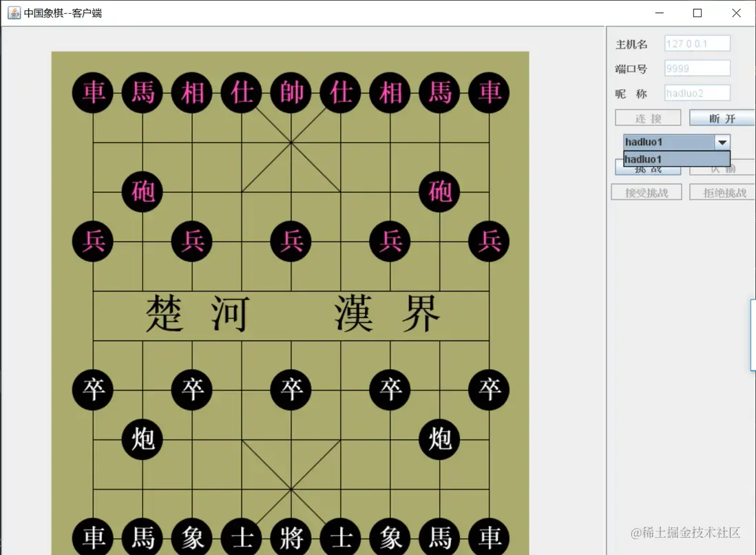Click the 拒绝挑战 reject challenge button
Image resolution: width=756 pixels, height=555 pixels.
tap(722, 192)
